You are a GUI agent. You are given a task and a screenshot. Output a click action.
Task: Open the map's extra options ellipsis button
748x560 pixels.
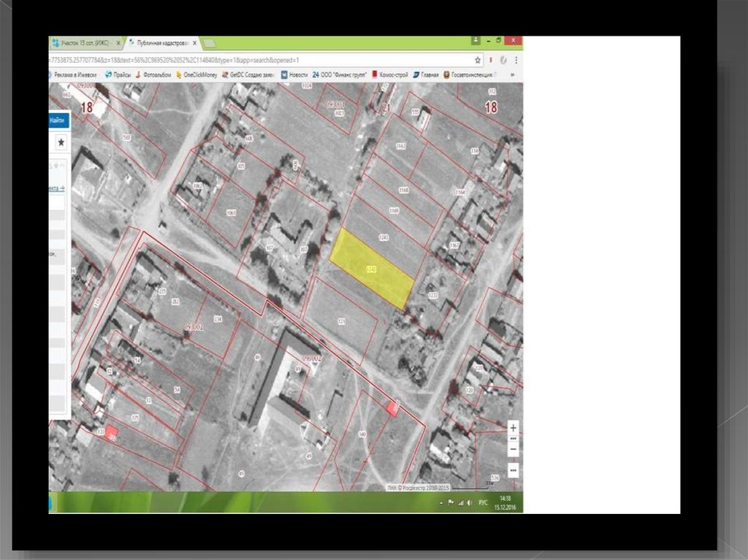[513, 469]
